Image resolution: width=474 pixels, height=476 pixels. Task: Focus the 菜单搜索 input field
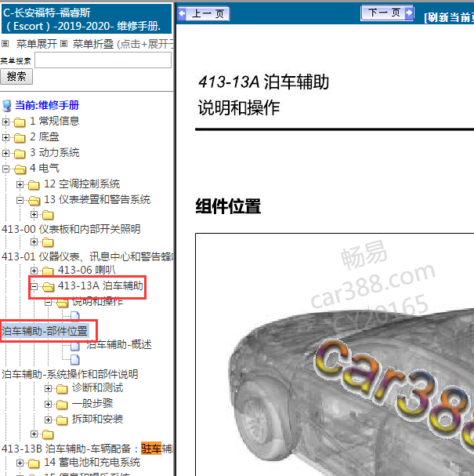pyautogui.click(x=103, y=60)
